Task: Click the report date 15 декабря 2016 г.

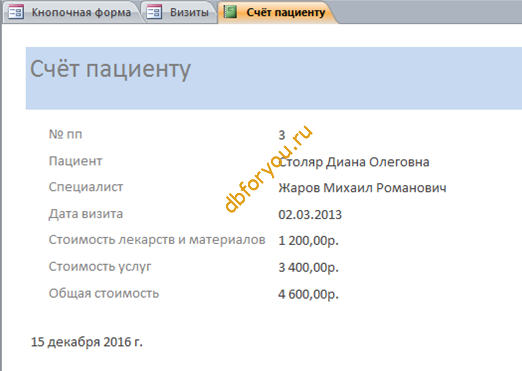Action: [87, 342]
